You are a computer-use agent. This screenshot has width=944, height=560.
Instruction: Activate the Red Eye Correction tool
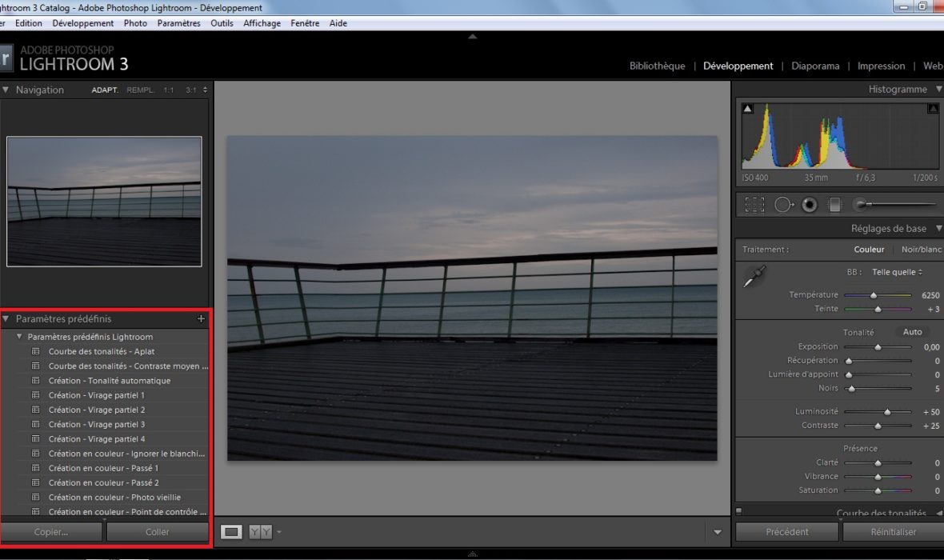[x=810, y=205]
